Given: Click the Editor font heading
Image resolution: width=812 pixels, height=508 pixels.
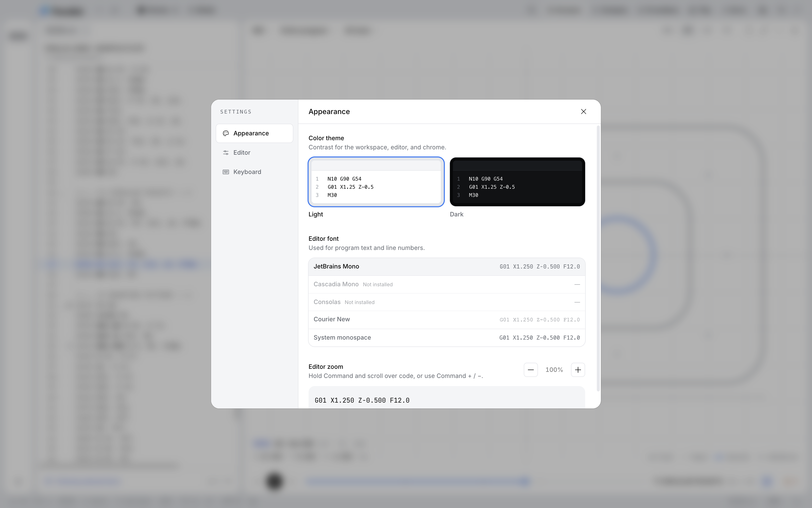Looking at the screenshot, I should coord(324,239).
